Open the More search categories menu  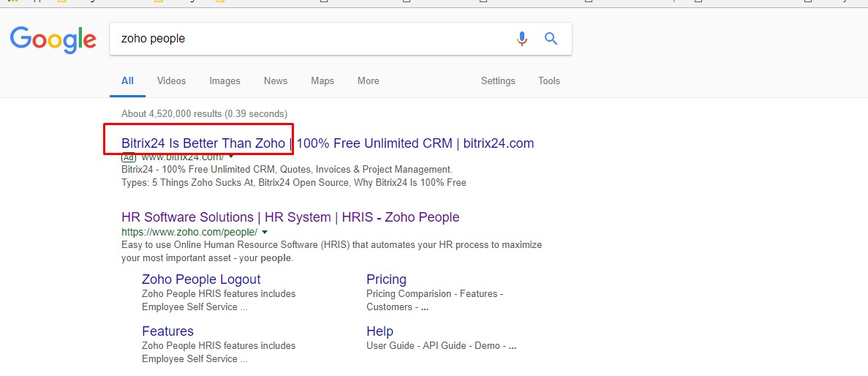pyautogui.click(x=368, y=81)
